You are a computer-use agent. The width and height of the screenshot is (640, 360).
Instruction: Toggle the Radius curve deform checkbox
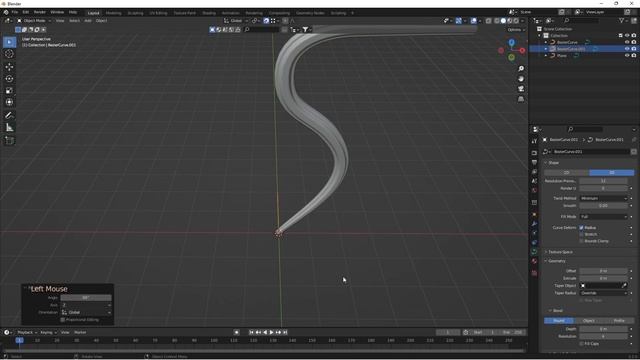coord(582,228)
